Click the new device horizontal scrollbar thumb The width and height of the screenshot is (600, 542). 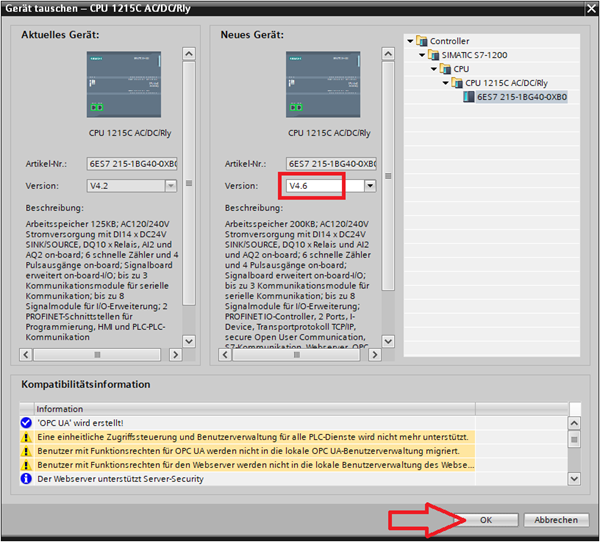click(x=297, y=355)
